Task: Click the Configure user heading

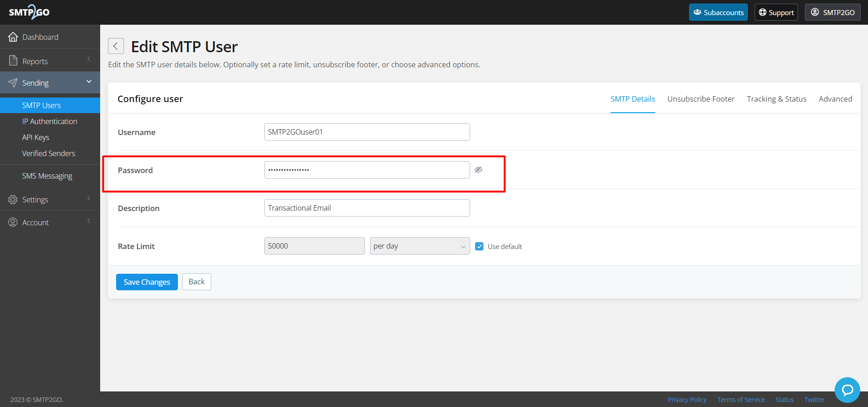Action: point(150,99)
